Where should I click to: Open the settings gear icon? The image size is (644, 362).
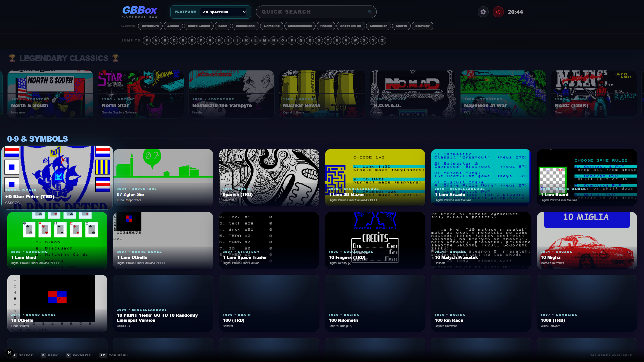click(x=483, y=12)
